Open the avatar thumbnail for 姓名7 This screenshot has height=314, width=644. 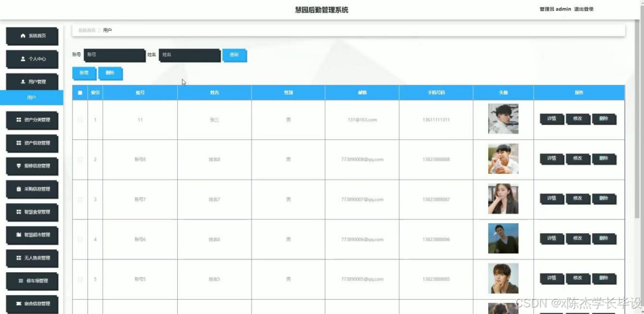pos(503,199)
